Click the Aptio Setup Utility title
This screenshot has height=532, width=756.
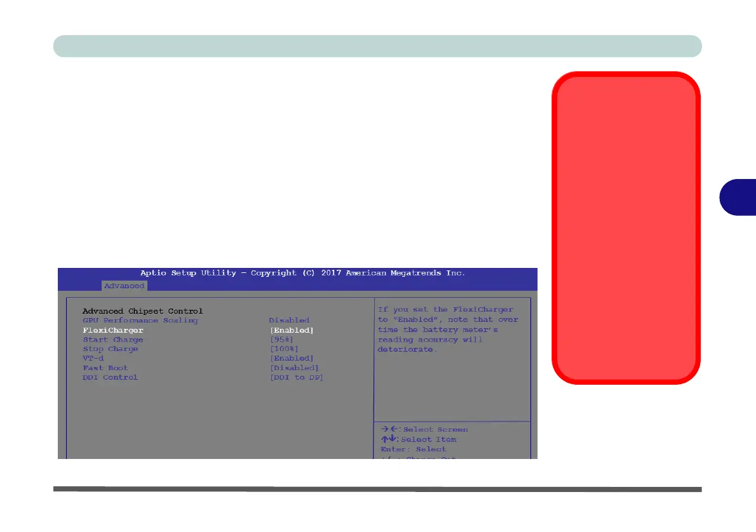pyautogui.click(x=303, y=273)
